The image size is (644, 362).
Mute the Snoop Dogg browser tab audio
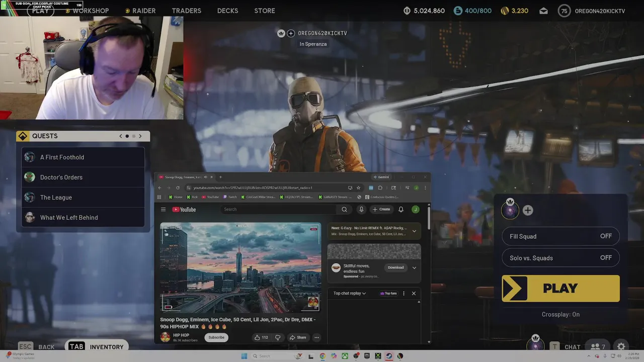205,177
